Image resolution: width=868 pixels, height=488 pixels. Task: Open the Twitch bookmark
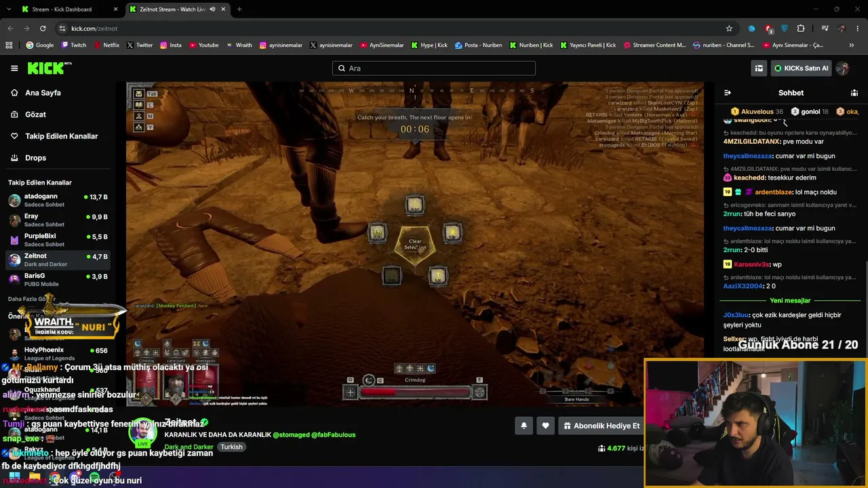click(74, 45)
